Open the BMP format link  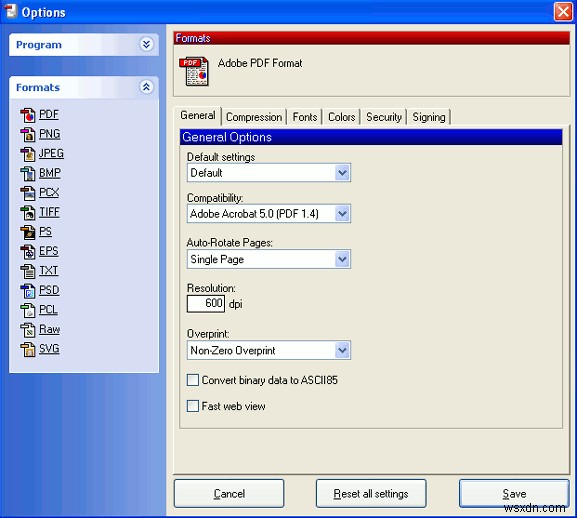[50, 173]
